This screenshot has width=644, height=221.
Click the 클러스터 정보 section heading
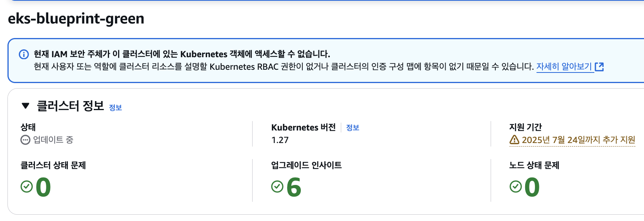pos(70,106)
